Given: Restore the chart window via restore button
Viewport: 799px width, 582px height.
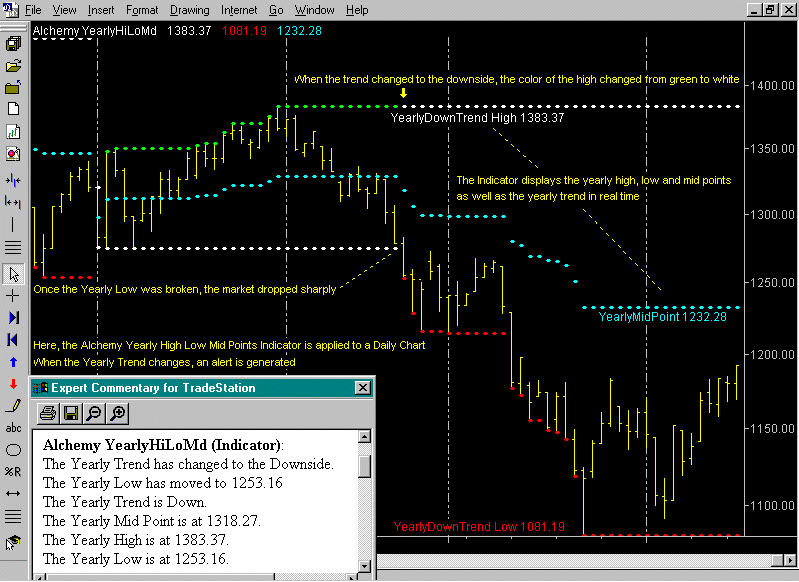Looking at the screenshot, I should coord(770,10).
